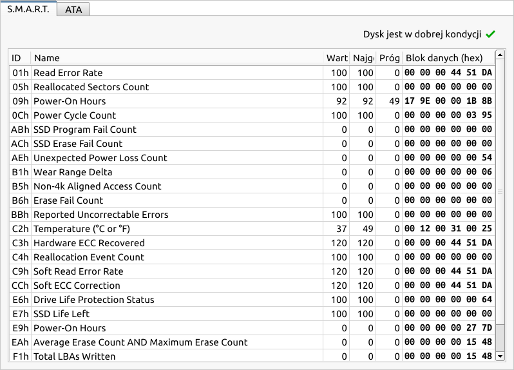Click the scrollbar down arrow
The image size is (514, 370).
coord(500,356)
